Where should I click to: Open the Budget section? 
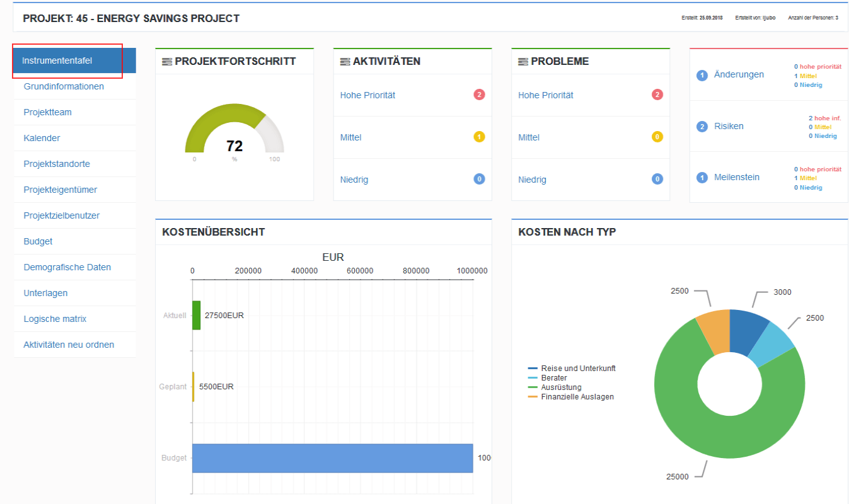coord(74,241)
